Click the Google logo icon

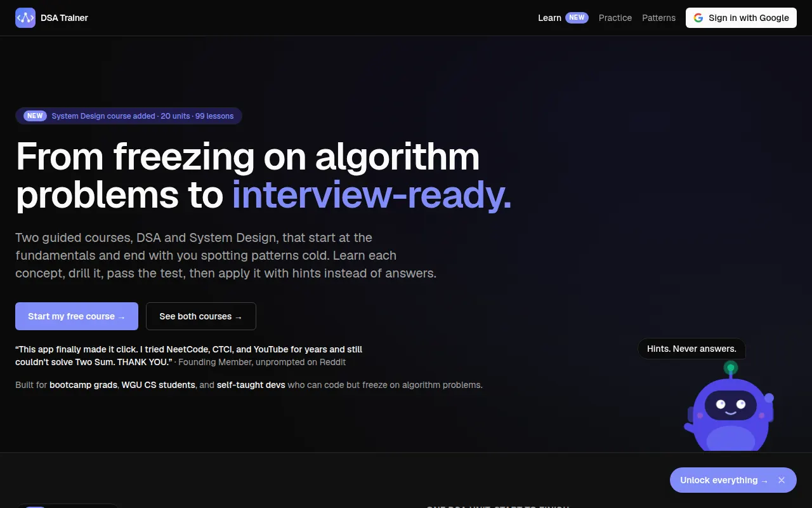point(698,18)
